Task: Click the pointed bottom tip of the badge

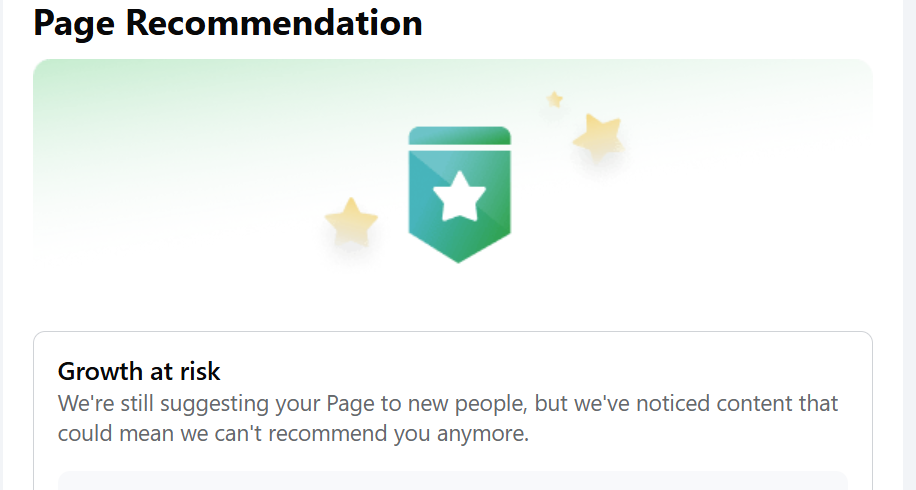Action: [459, 257]
